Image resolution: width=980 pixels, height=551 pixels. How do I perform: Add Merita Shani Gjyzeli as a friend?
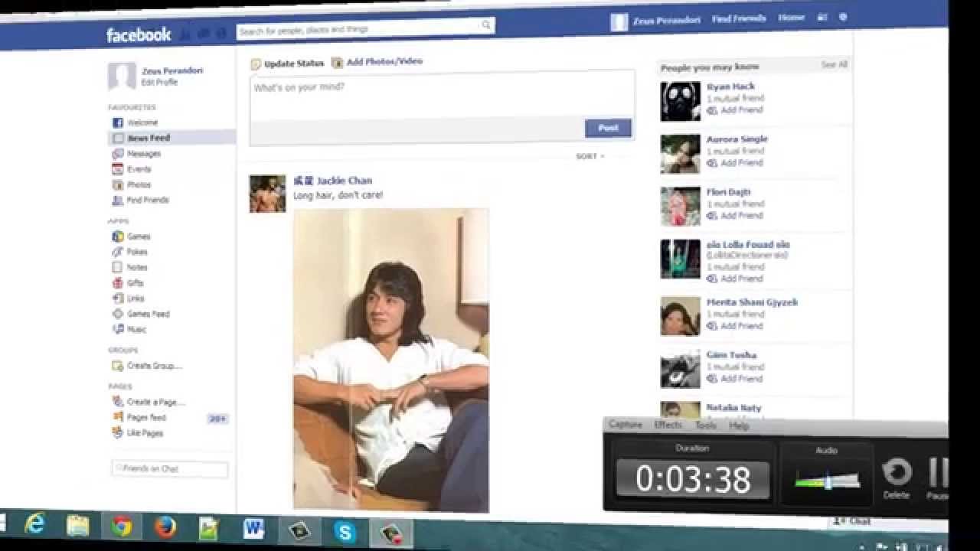tap(735, 326)
